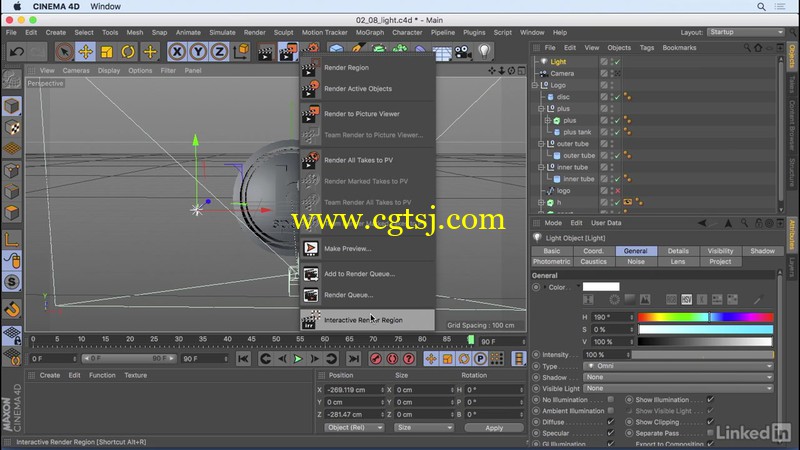
Task: Choose Make Preview... menu entry
Action: coord(347,248)
